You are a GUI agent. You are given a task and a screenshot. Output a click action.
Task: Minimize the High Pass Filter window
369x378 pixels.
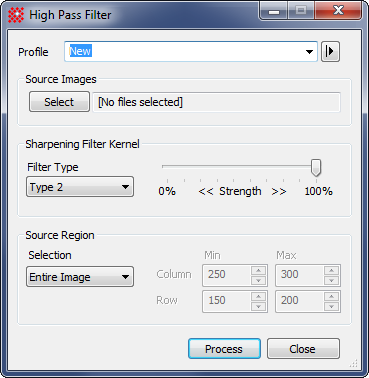pyautogui.click(x=274, y=12)
